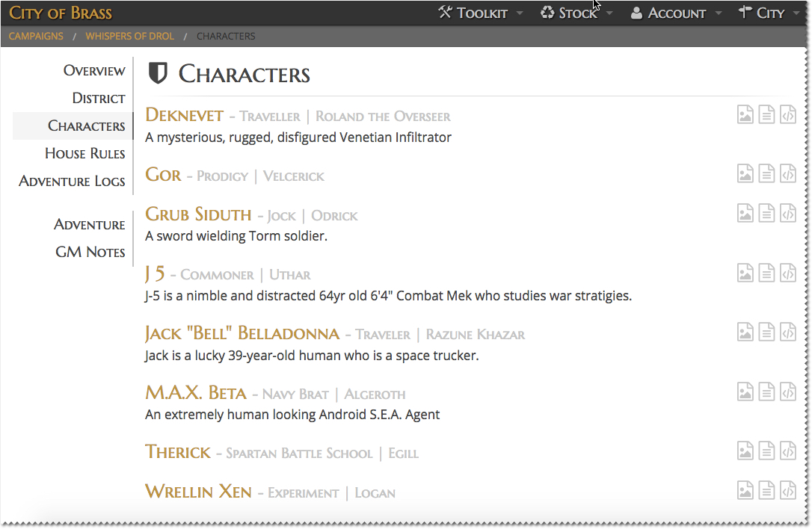Go to Overview in the sidebar
Viewport: 812px width, 529px height.
(x=93, y=71)
